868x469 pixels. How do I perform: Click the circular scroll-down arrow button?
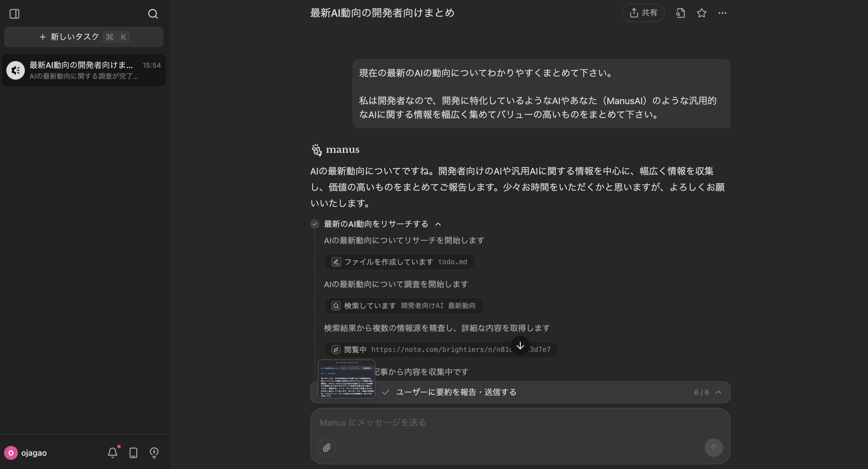[x=520, y=346]
